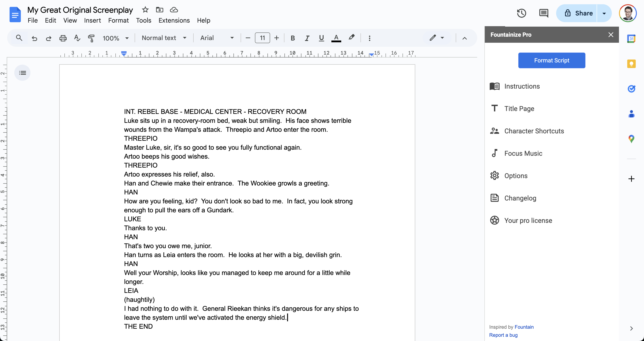The height and width of the screenshot is (341, 644).
Task: Open the Insert menu
Action: coord(92,21)
